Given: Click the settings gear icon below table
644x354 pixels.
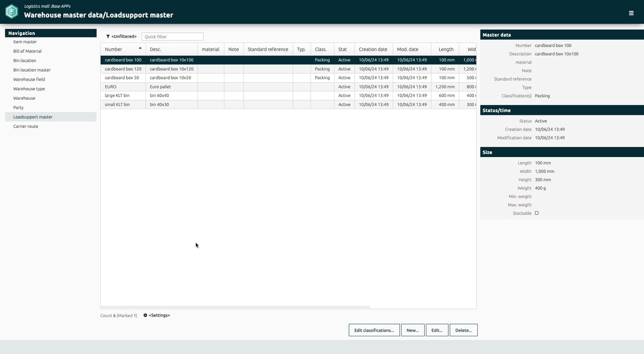Looking at the screenshot, I should 145,316.
